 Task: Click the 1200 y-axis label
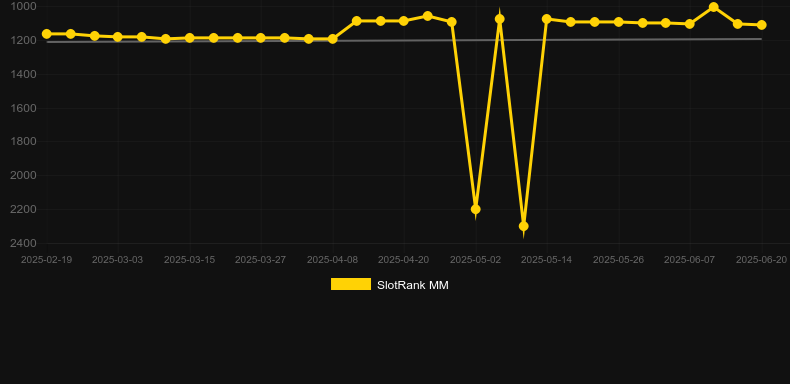[x=23, y=40]
